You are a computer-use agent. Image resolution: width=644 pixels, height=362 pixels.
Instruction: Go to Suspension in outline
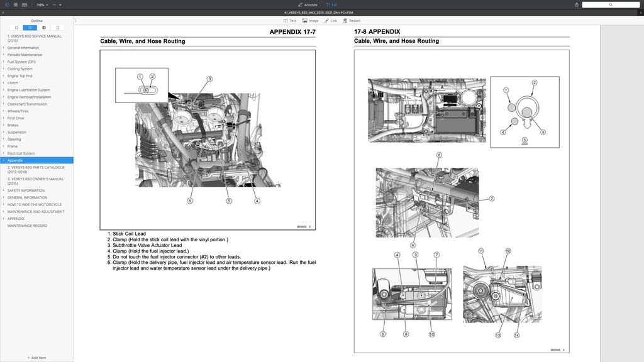coord(16,132)
